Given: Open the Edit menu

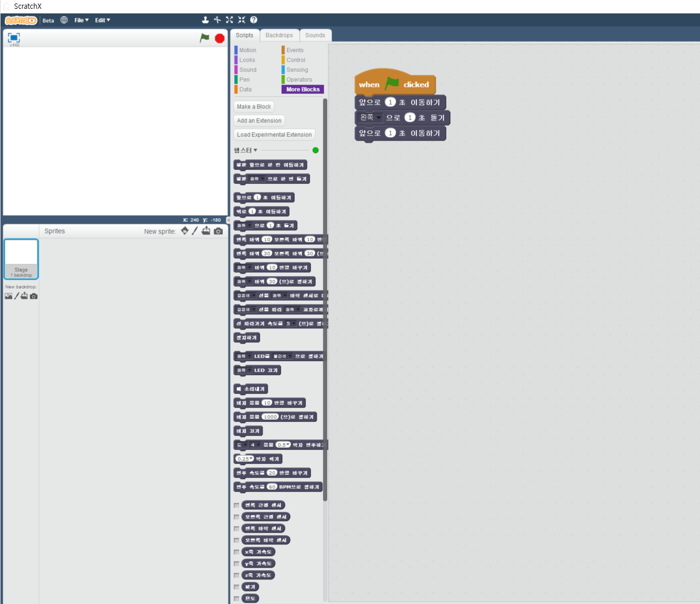Looking at the screenshot, I should pos(103,20).
